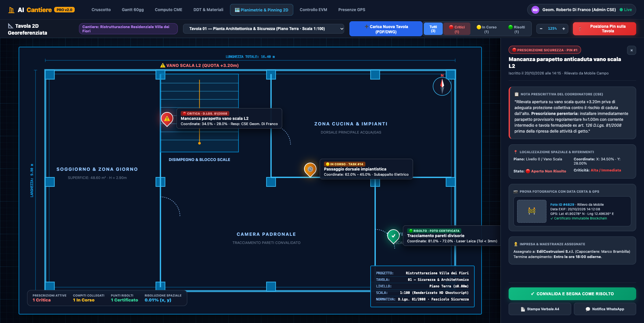Click the AI Cantiere logo icon
Viewport: 644px width, 323px height.
[x=11, y=10]
